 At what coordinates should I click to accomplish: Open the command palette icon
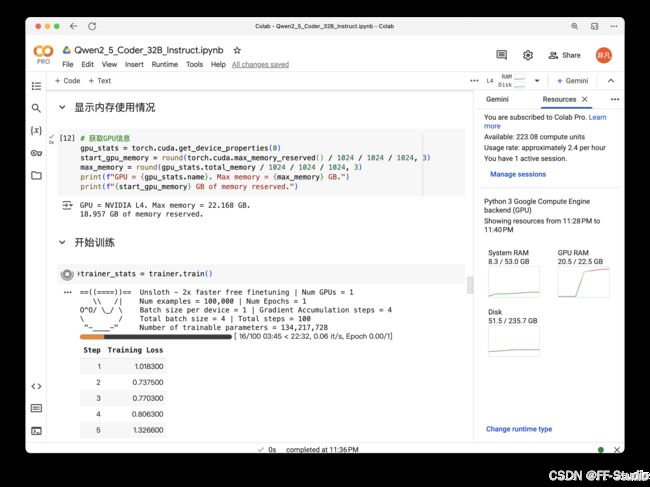pos(36,409)
